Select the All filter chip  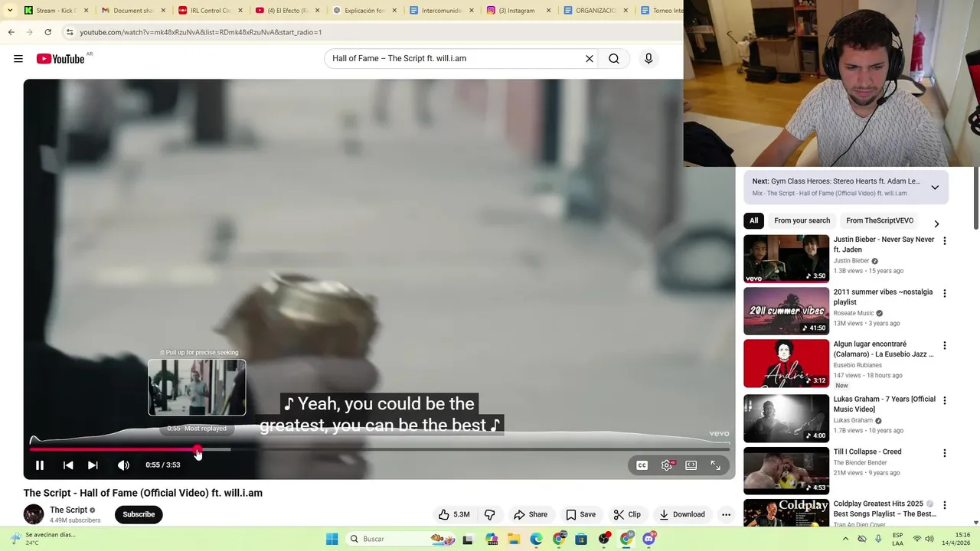[754, 220]
